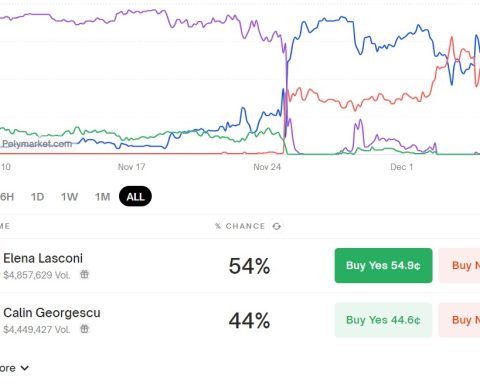Select the ALL time range
Viewport: 480px width, 384px height.
pos(135,196)
